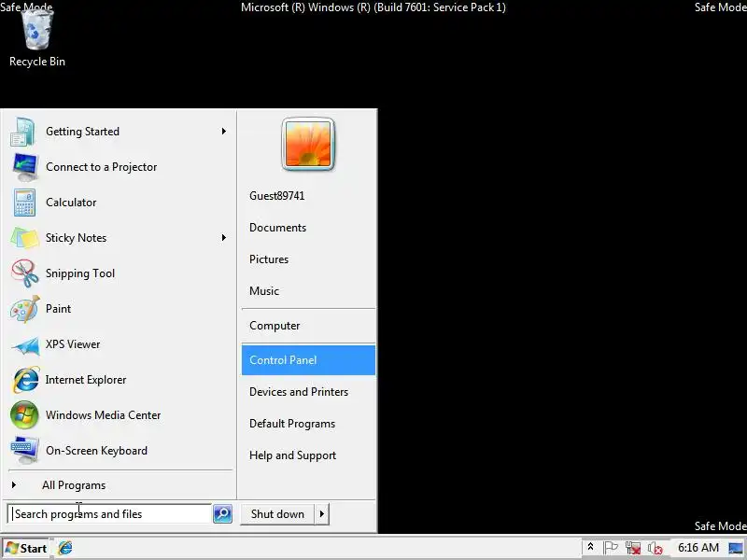Click the On-Screen Keyboard text label
Screen dimensions: 747x560
(x=96, y=451)
